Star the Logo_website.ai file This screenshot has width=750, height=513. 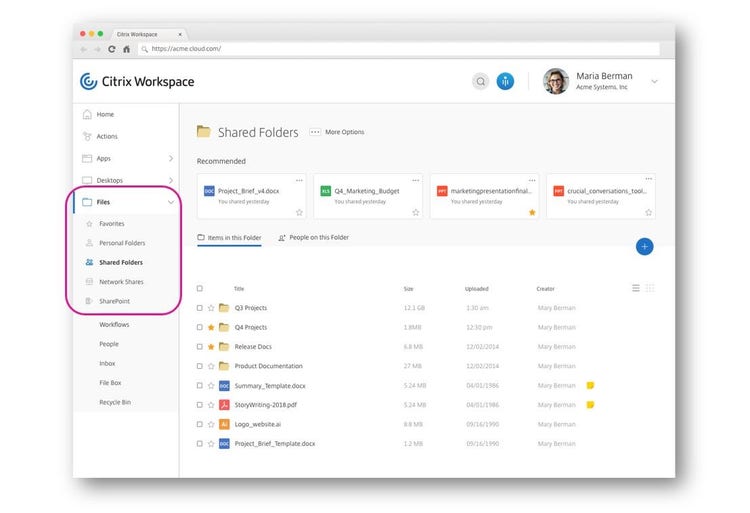click(x=211, y=425)
